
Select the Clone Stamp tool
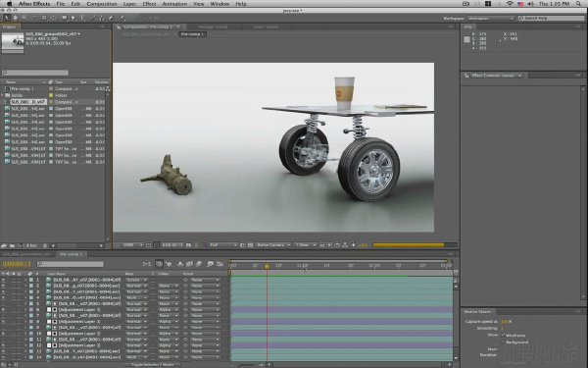coord(101,18)
